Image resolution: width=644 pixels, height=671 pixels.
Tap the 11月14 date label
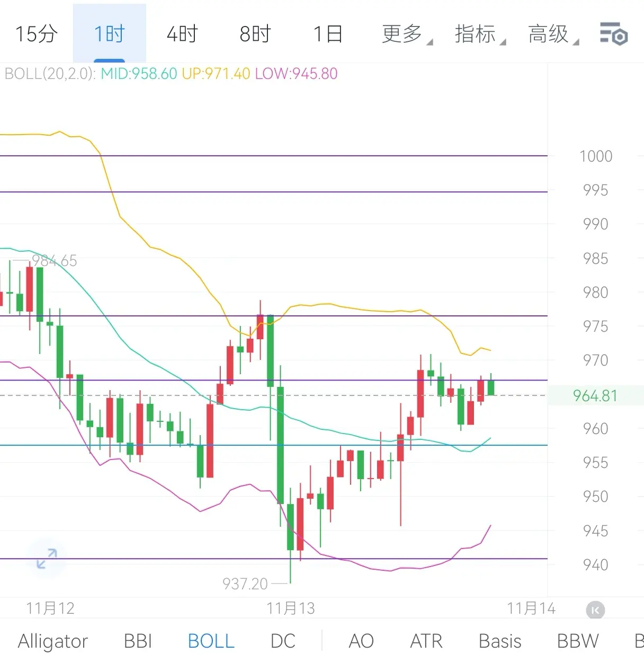tap(531, 608)
